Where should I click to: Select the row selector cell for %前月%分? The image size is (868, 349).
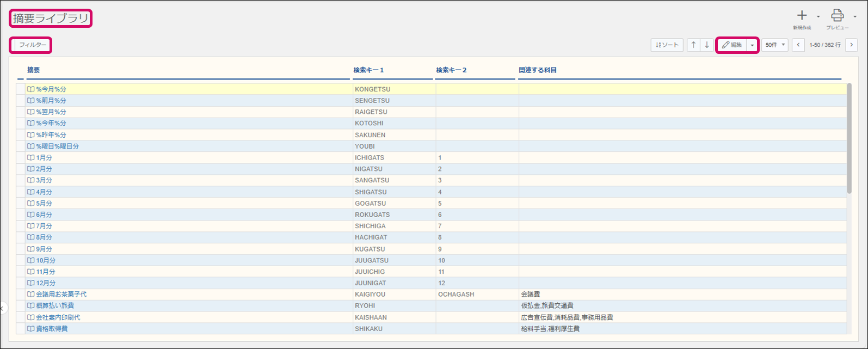point(21,101)
